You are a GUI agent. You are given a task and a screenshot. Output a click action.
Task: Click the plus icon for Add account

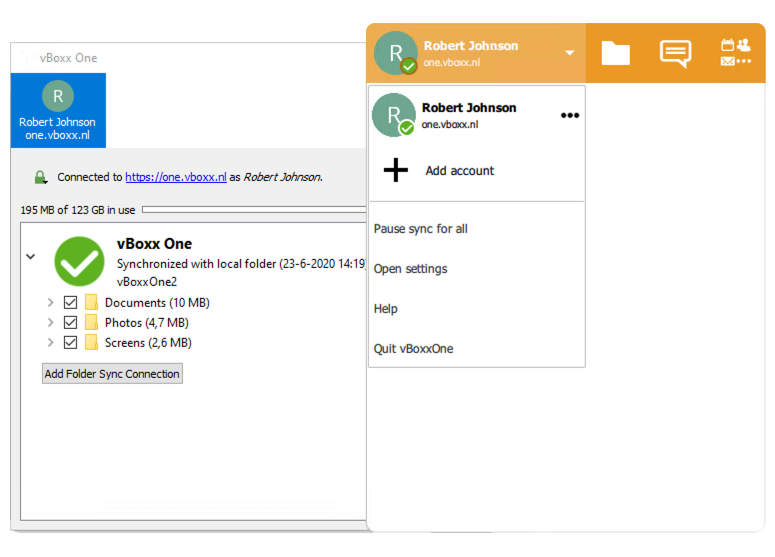pyautogui.click(x=396, y=170)
